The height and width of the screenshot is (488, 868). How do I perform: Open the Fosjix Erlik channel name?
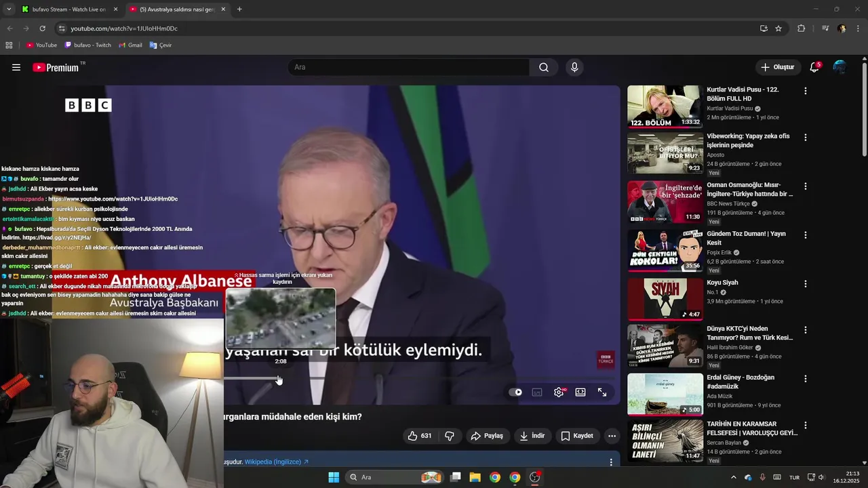[719, 253]
